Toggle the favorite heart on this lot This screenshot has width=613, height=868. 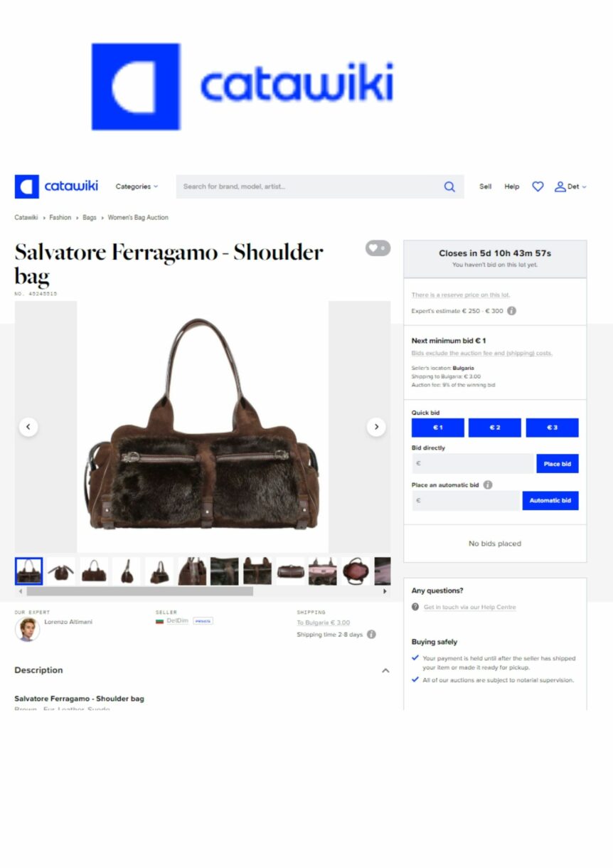coord(378,248)
